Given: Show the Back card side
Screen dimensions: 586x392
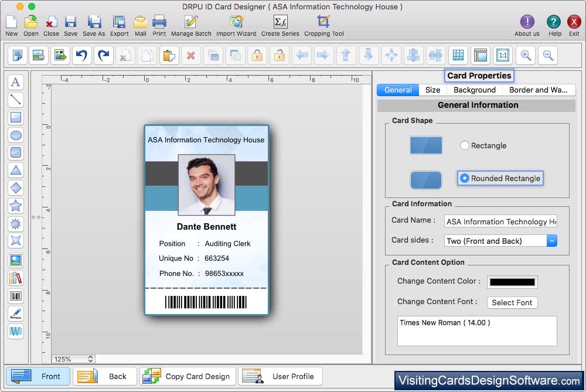Looking at the screenshot, I should tap(105, 376).
